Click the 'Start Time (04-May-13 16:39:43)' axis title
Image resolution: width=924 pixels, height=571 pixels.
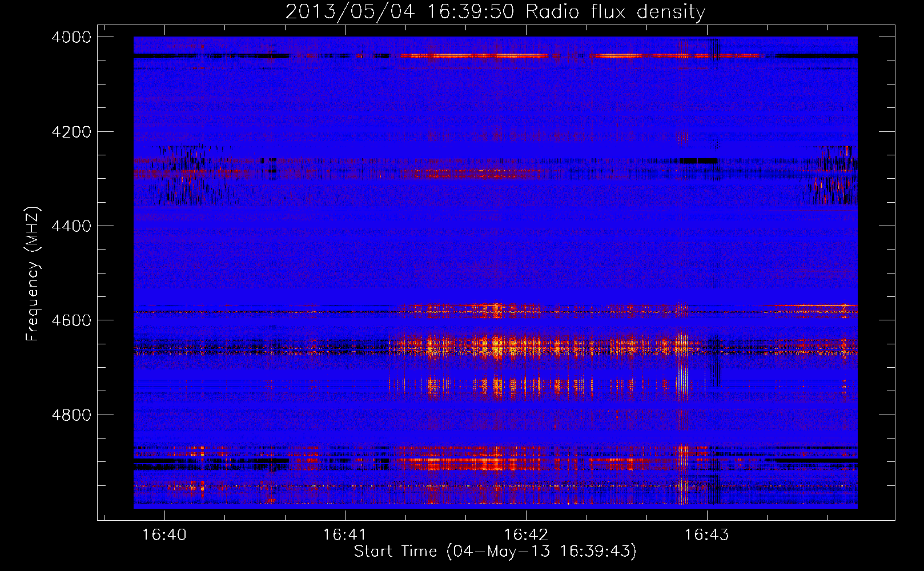(x=495, y=552)
